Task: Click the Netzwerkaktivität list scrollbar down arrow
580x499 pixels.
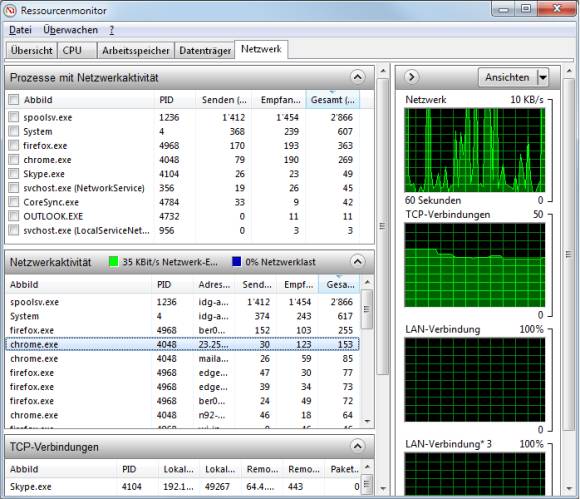Action: click(x=367, y=421)
